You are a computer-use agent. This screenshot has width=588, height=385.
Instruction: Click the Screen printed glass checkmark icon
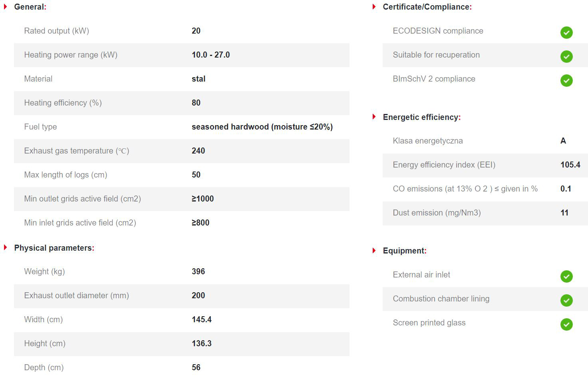pyautogui.click(x=566, y=324)
